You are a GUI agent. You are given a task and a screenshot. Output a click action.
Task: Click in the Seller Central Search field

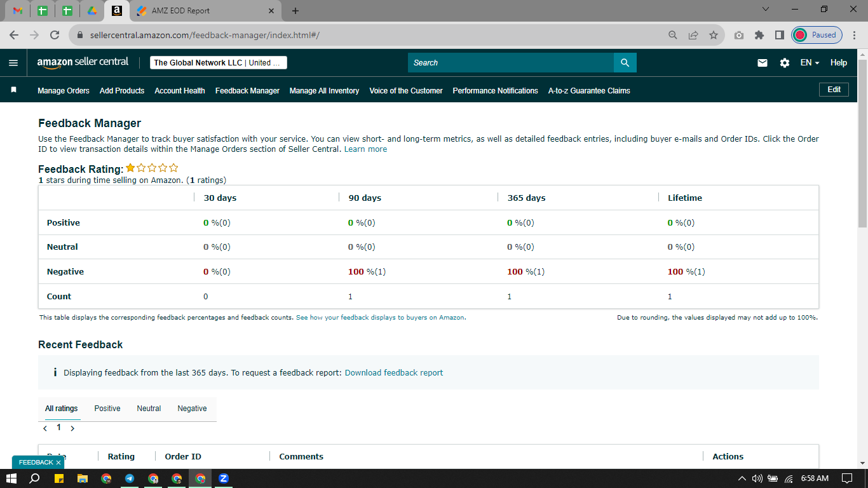pyautogui.click(x=511, y=62)
